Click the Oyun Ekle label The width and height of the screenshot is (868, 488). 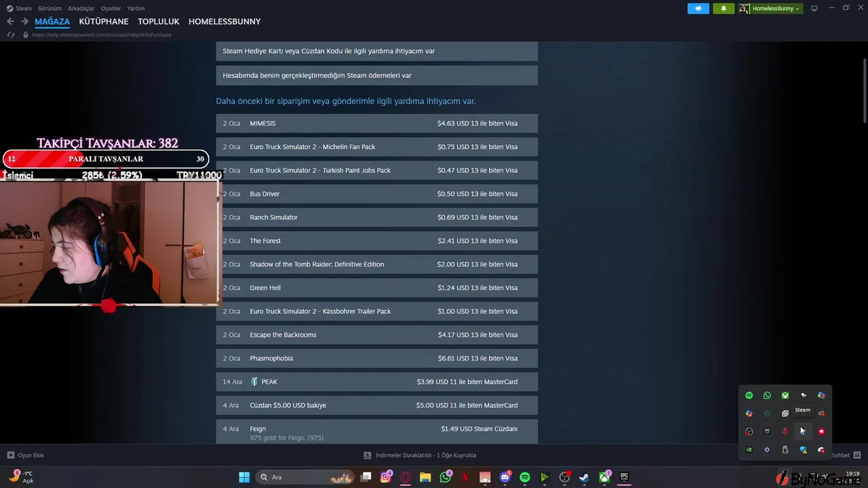31,455
